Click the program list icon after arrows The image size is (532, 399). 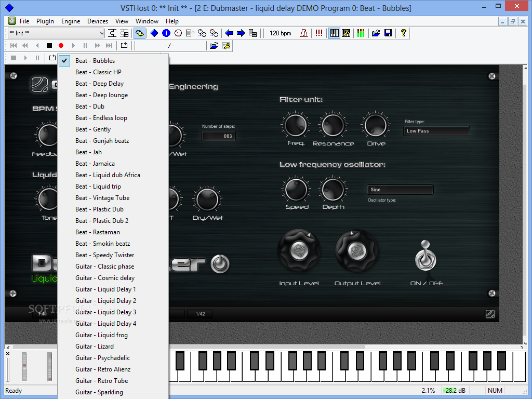[253, 33]
